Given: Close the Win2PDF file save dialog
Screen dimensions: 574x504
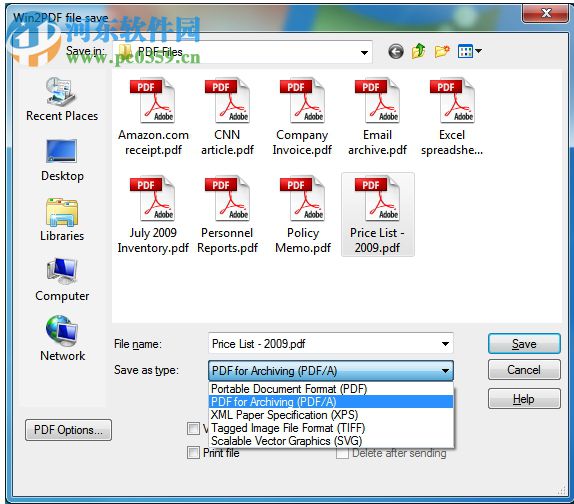Looking at the screenshot, I should tap(545, 14).
